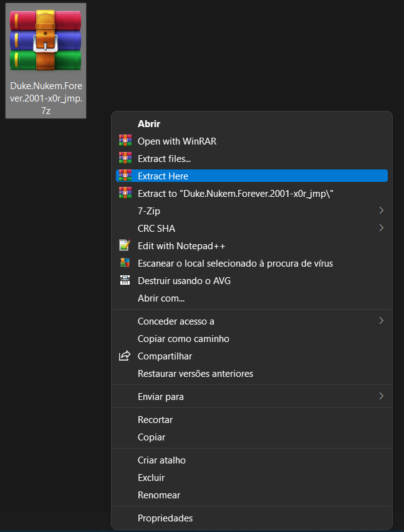Click the WinRAR icon beside Extract files
This screenshot has width=404, height=532.
(x=125, y=159)
